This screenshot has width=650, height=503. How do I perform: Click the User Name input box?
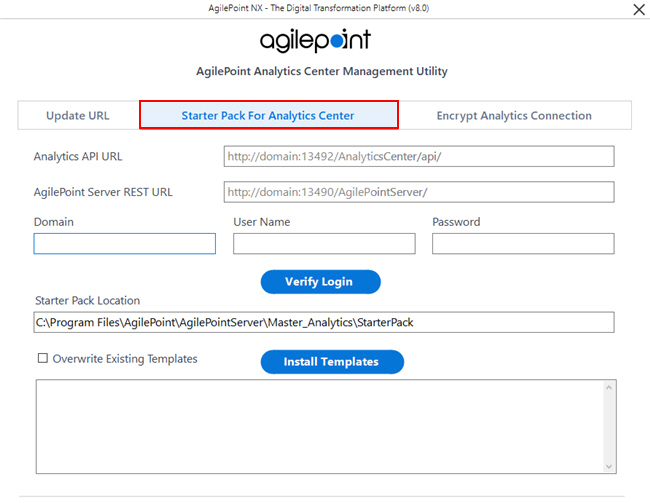[x=324, y=243]
